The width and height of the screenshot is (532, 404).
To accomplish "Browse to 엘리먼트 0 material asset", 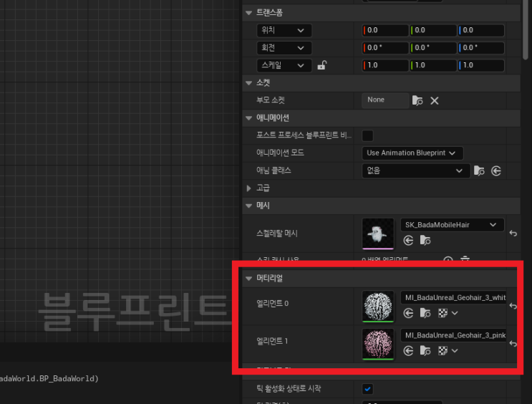I will pyautogui.click(x=425, y=313).
